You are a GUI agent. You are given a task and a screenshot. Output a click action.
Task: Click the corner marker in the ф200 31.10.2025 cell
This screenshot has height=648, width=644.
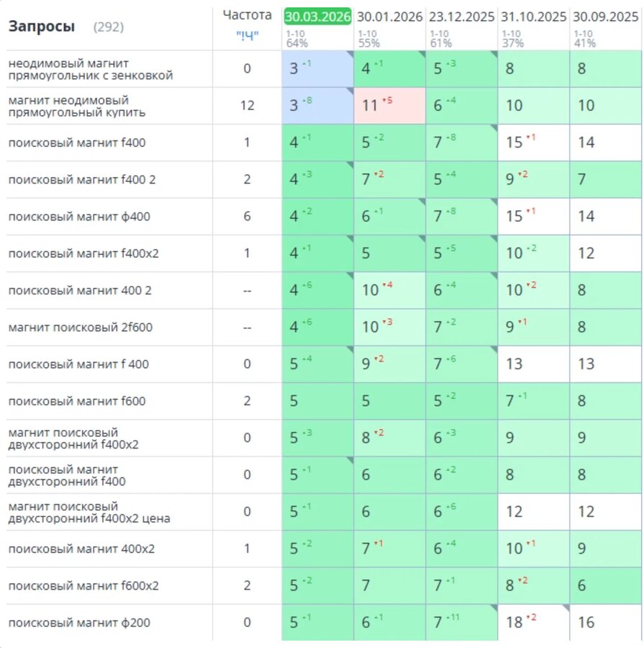pos(566,608)
